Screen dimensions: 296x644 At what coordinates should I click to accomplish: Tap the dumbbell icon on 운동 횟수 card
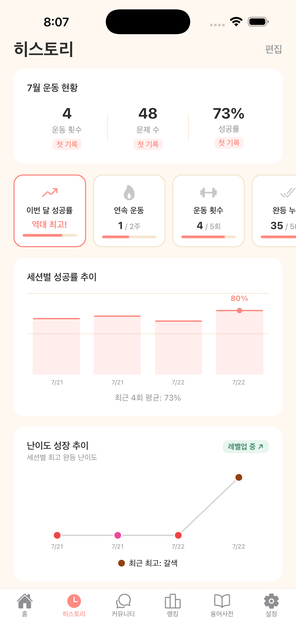208,192
